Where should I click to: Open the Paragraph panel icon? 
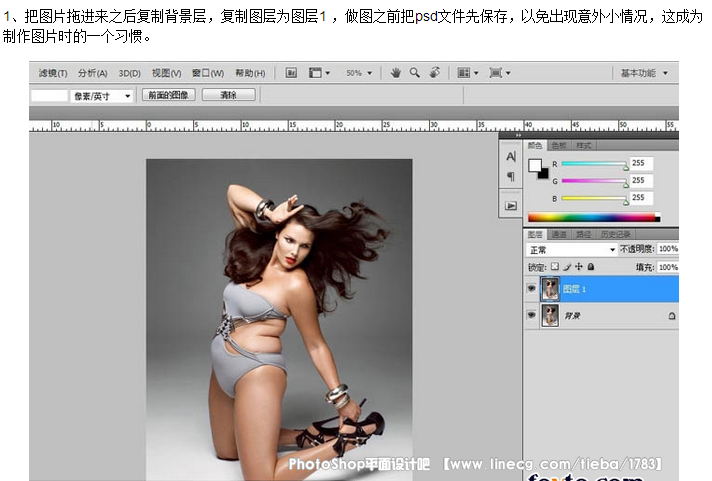point(510,177)
